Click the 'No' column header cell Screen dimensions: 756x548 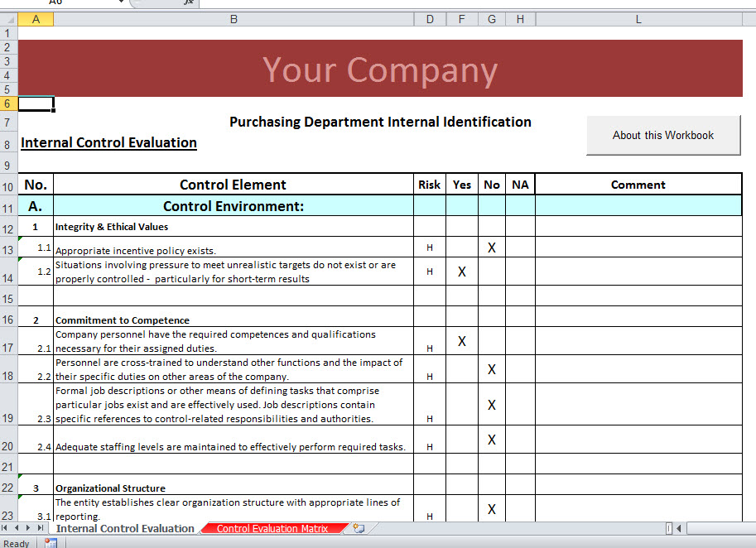click(492, 185)
